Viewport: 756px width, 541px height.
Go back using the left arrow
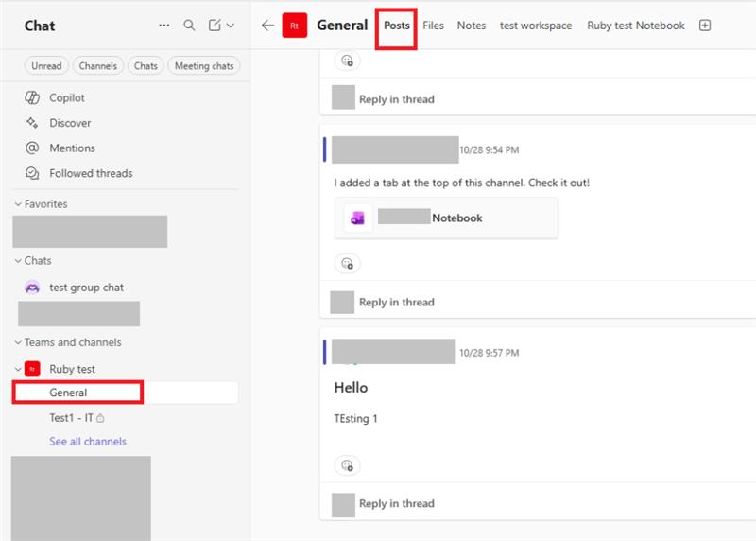pos(267,26)
